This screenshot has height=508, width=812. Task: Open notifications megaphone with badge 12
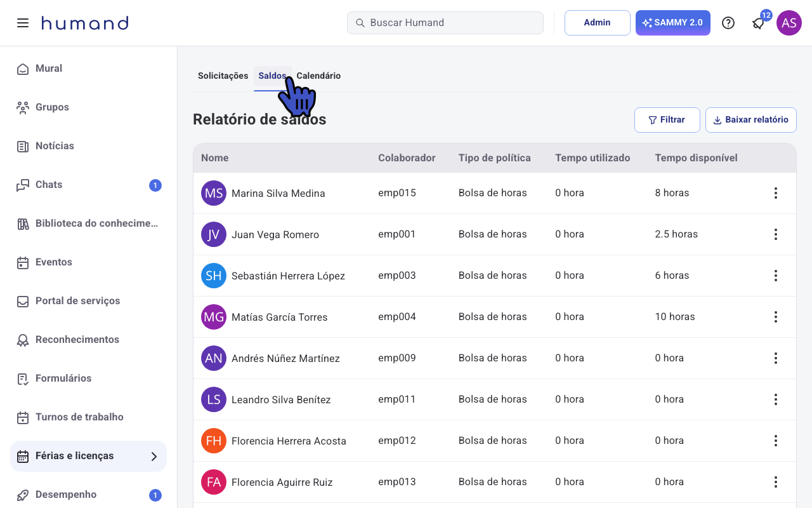pyautogui.click(x=759, y=23)
